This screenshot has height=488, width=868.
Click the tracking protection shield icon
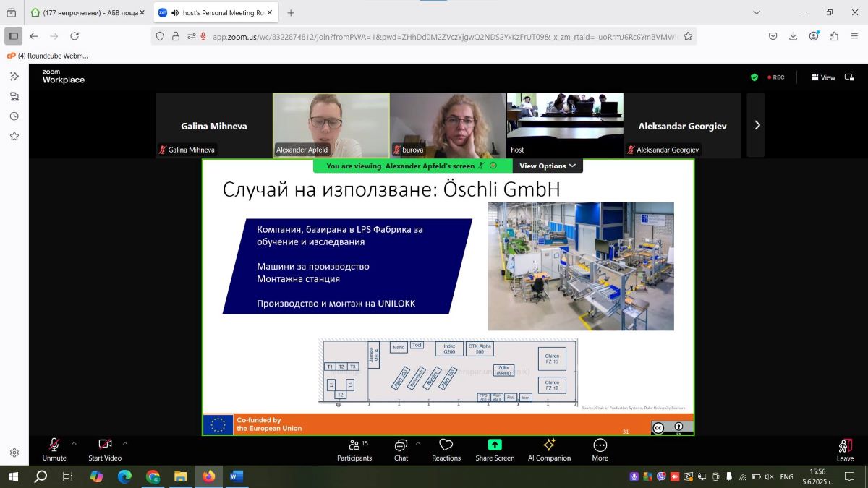coord(161,36)
